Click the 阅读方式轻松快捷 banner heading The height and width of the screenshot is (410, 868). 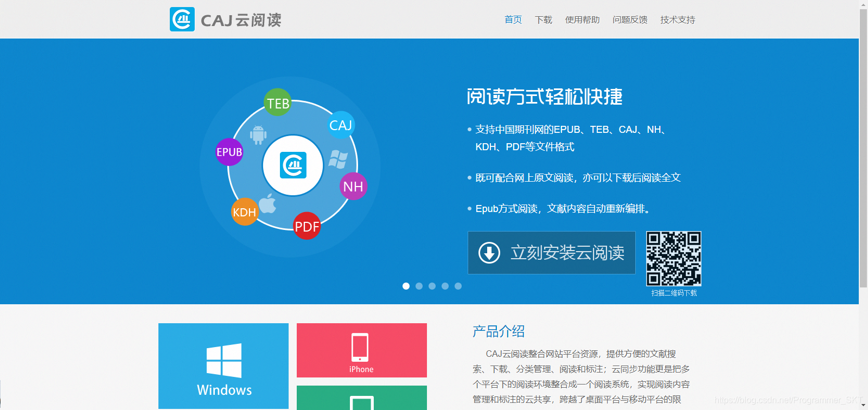pyautogui.click(x=545, y=97)
